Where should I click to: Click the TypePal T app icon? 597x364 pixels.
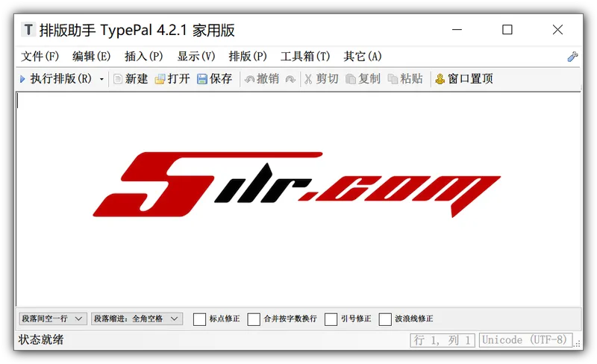tap(28, 30)
